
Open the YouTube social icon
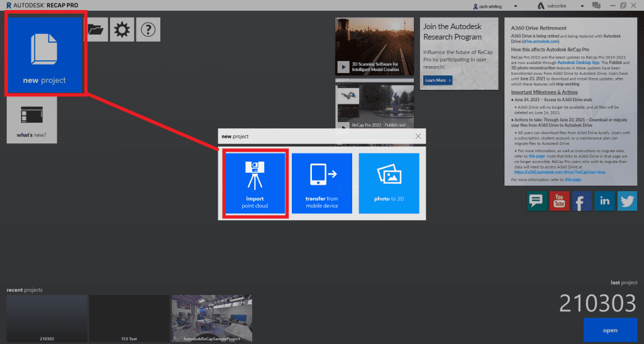pos(559,201)
